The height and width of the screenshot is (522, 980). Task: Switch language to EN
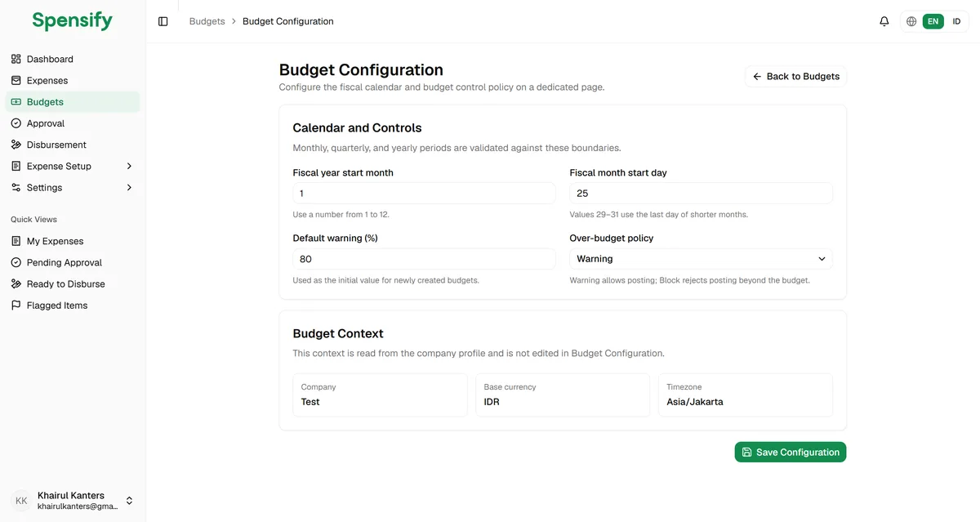[933, 21]
